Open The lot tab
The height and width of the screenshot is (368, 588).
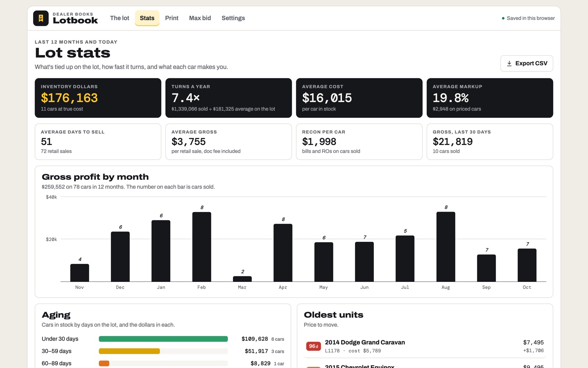click(x=119, y=18)
